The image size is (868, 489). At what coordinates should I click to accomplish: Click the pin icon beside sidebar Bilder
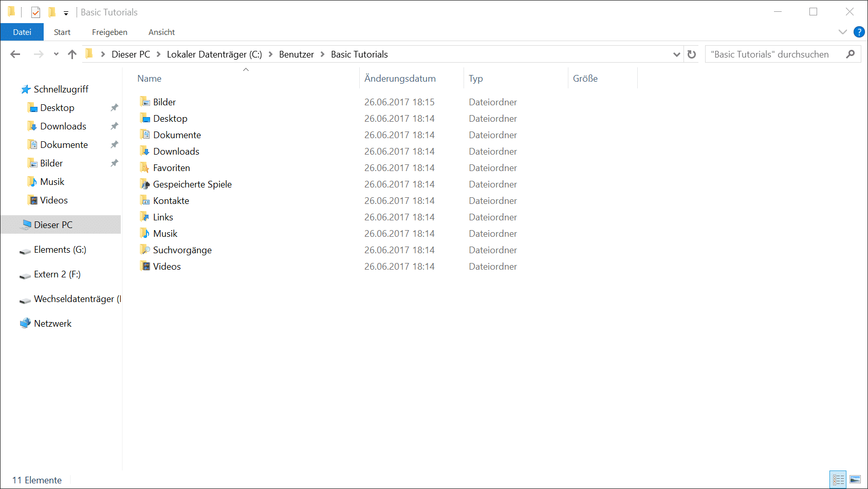(114, 163)
